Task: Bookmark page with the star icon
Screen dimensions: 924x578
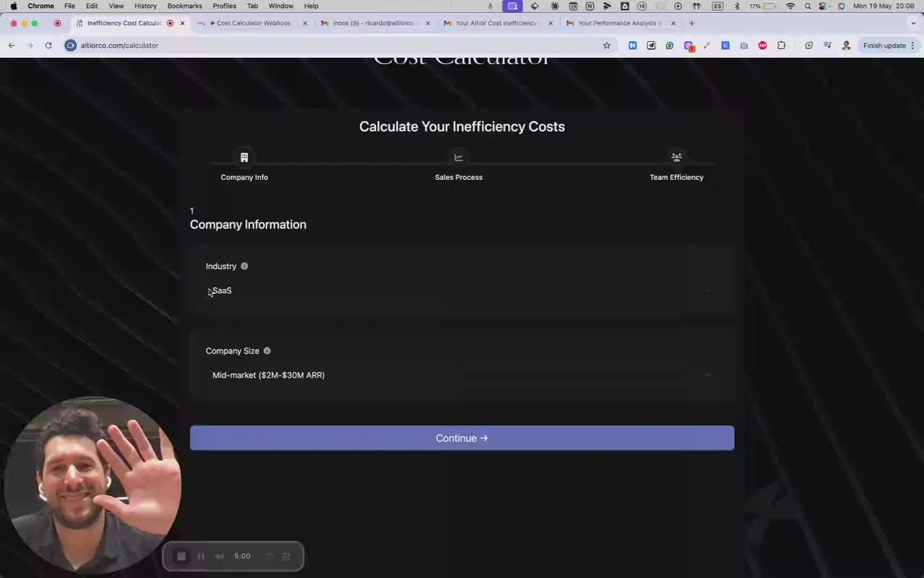Action: click(x=606, y=46)
